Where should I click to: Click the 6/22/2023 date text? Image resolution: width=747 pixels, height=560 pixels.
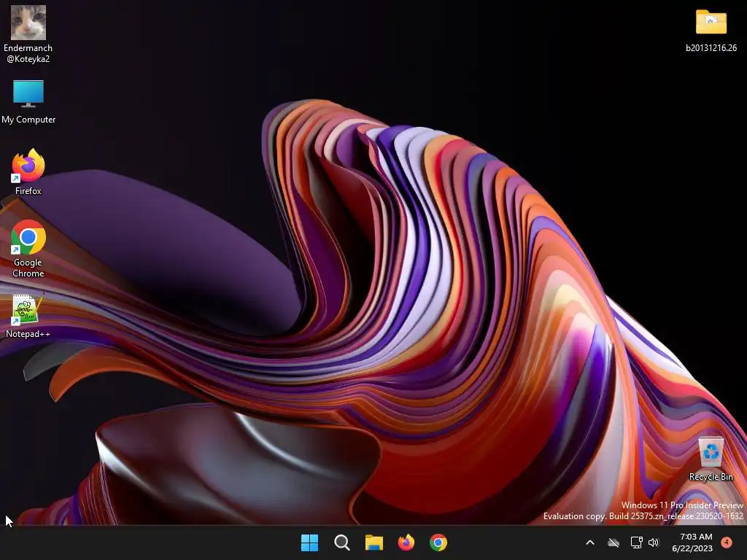click(692, 548)
